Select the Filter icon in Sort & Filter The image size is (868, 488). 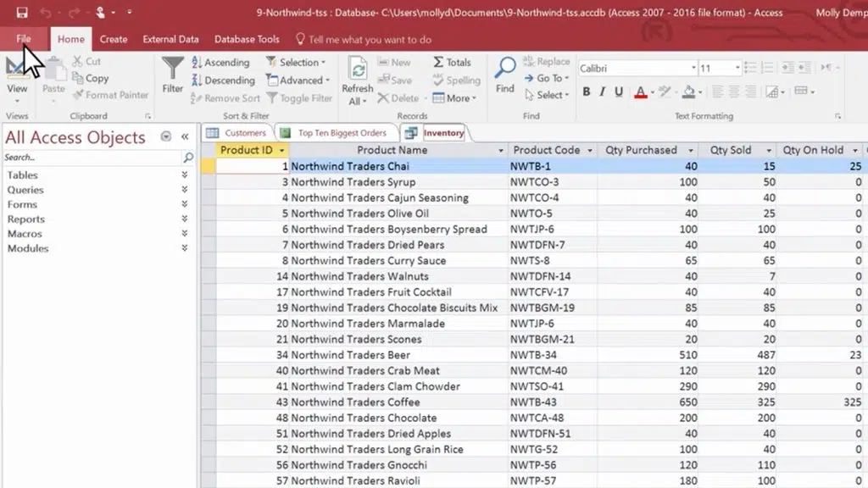tap(172, 68)
